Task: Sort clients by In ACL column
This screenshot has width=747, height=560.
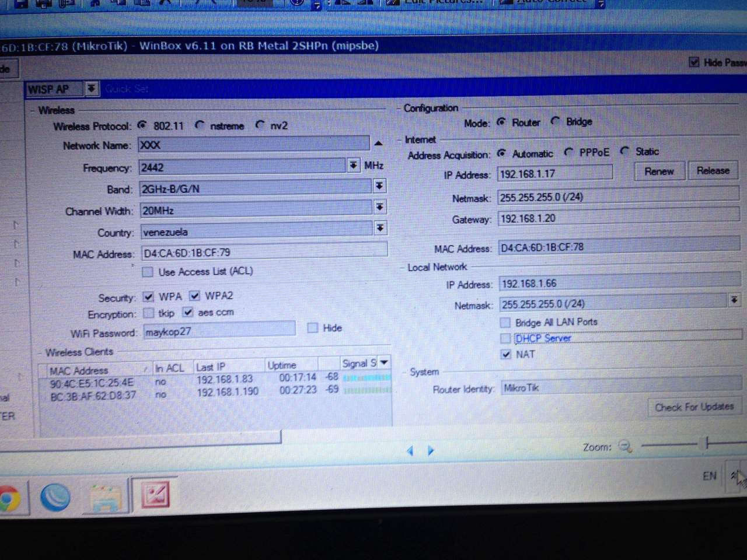Action: pos(170,368)
